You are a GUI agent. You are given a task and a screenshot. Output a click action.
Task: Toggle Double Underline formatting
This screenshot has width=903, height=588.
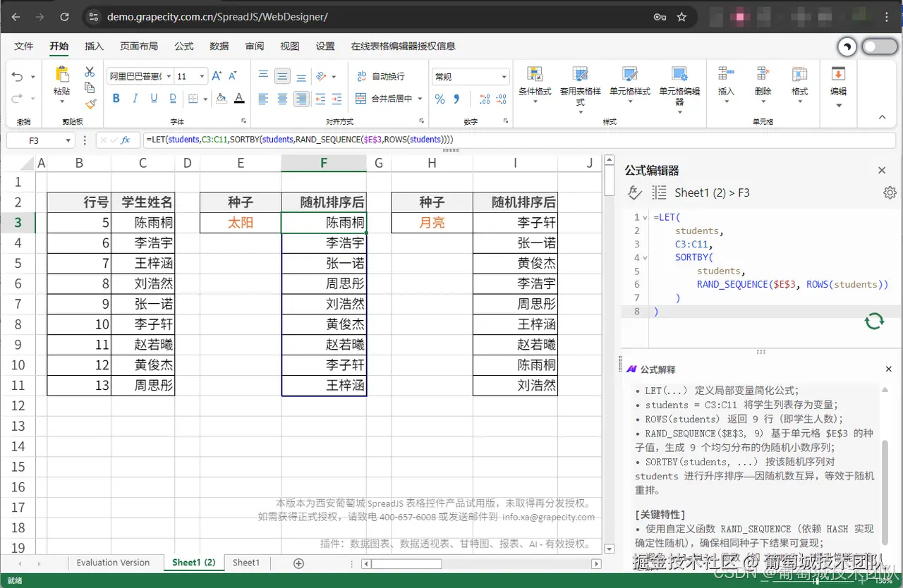172,99
